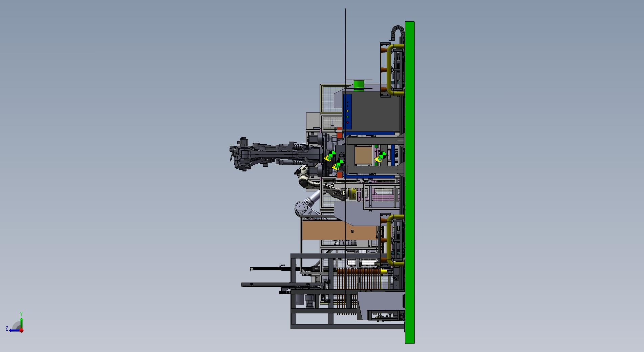Click the green Y axis arrow of the triad
Viewport: 644px width, 352px height.
coord(21,323)
